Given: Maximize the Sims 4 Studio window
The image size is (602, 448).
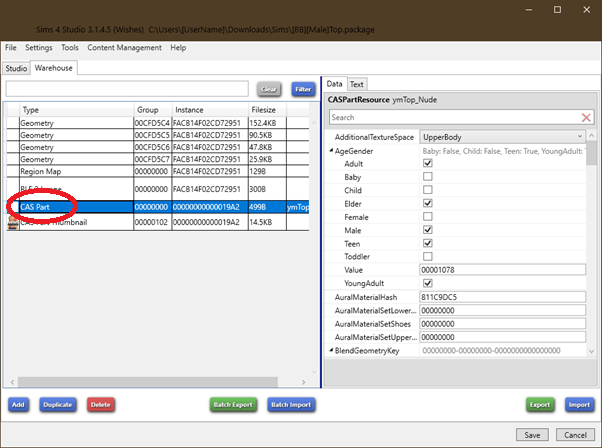Looking at the screenshot, I should 557,10.
